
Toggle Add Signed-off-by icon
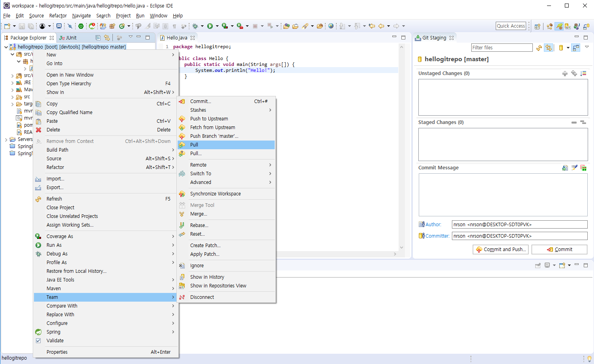574,168
